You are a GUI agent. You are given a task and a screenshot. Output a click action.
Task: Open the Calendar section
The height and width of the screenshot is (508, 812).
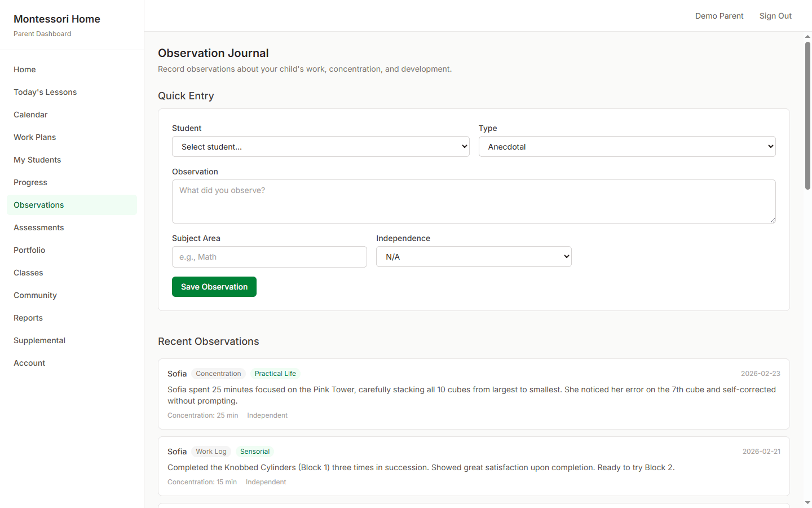(30, 114)
